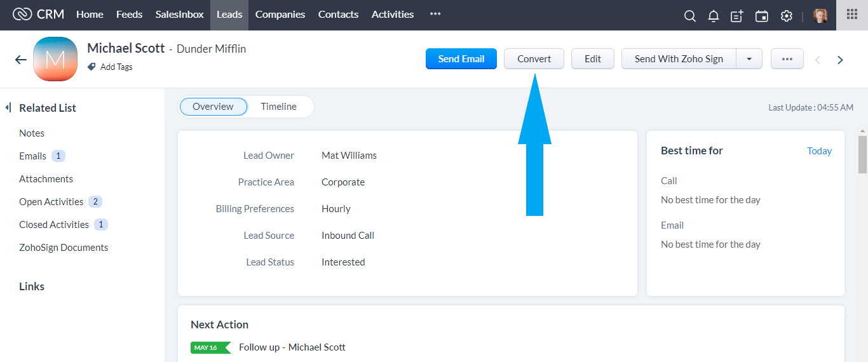Open ZohoSign Documents in the Related List
The height and width of the screenshot is (362, 868).
point(64,248)
